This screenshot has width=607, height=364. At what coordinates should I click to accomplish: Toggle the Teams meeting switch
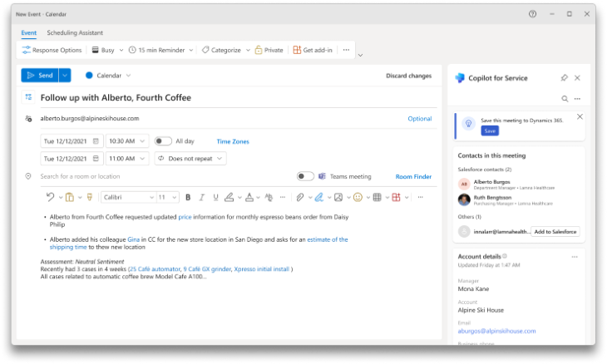click(x=305, y=176)
